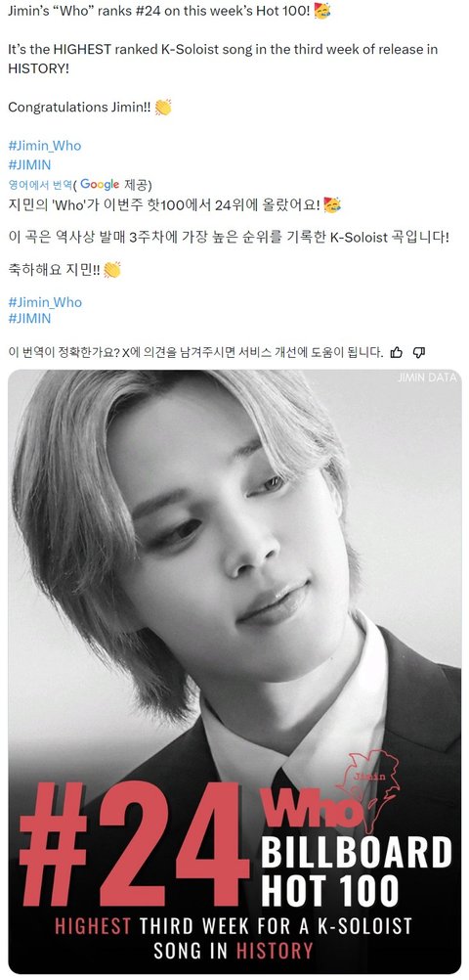Click the party face emoji after 'Hot 100!'
Viewport: 469px width, 980px height.
coord(322,11)
